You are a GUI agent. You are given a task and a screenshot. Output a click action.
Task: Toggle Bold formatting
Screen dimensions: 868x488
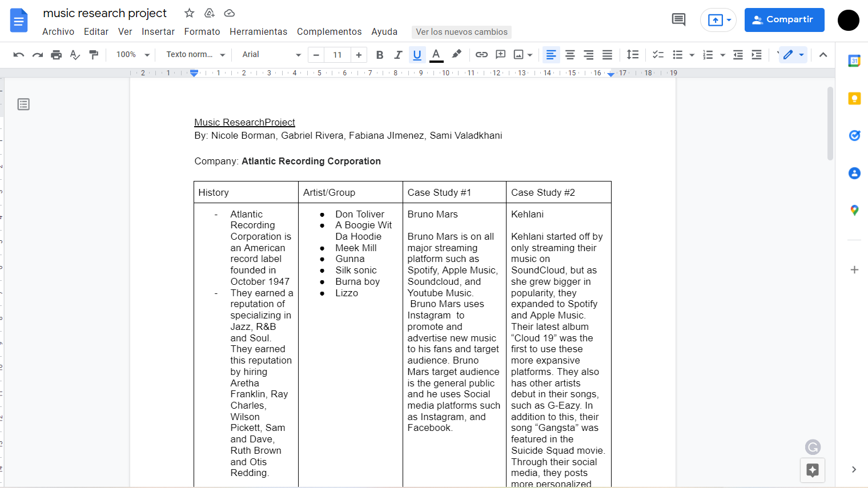point(380,55)
